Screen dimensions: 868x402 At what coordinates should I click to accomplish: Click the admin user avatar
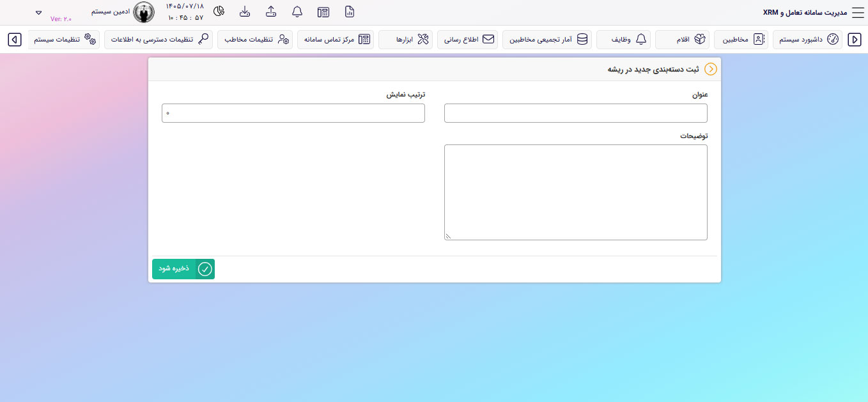tap(144, 12)
